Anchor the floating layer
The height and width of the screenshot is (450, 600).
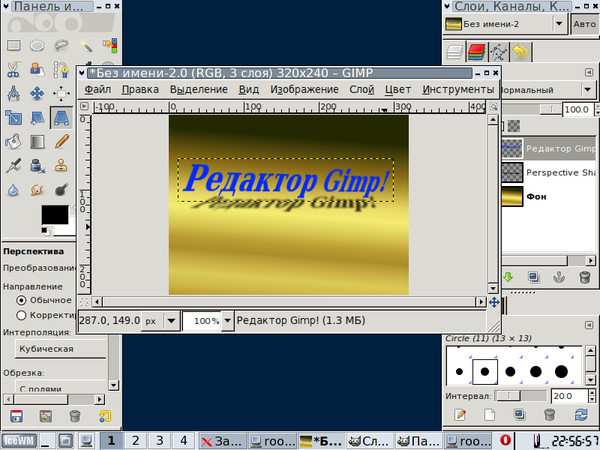point(559,277)
